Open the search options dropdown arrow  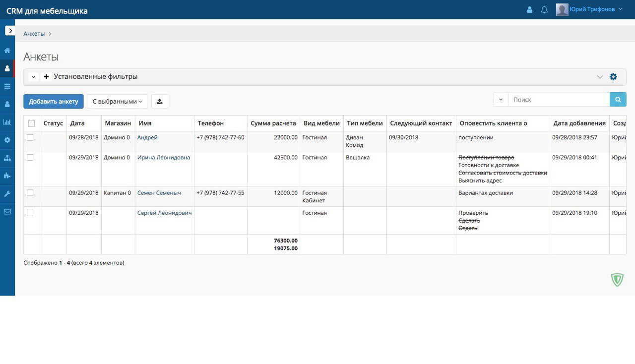[x=501, y=100]
